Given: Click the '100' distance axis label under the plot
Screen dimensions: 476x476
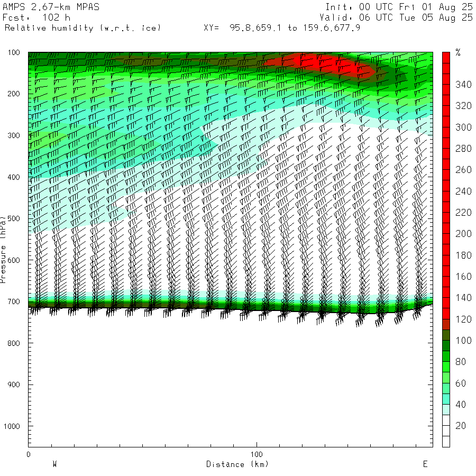Looking at the screenshot, I should (x=257, y=454).
